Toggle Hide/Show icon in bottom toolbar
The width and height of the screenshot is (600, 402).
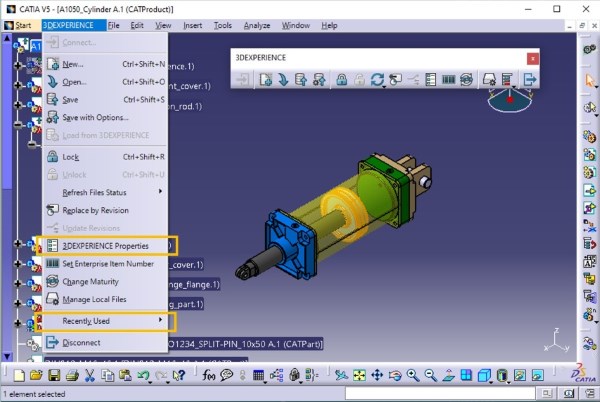tap(520, 375)
